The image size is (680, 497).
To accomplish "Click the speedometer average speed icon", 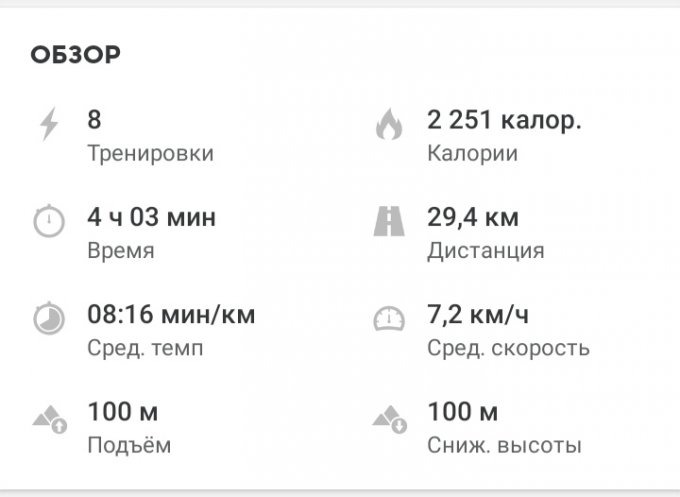I will click(388, 319).
